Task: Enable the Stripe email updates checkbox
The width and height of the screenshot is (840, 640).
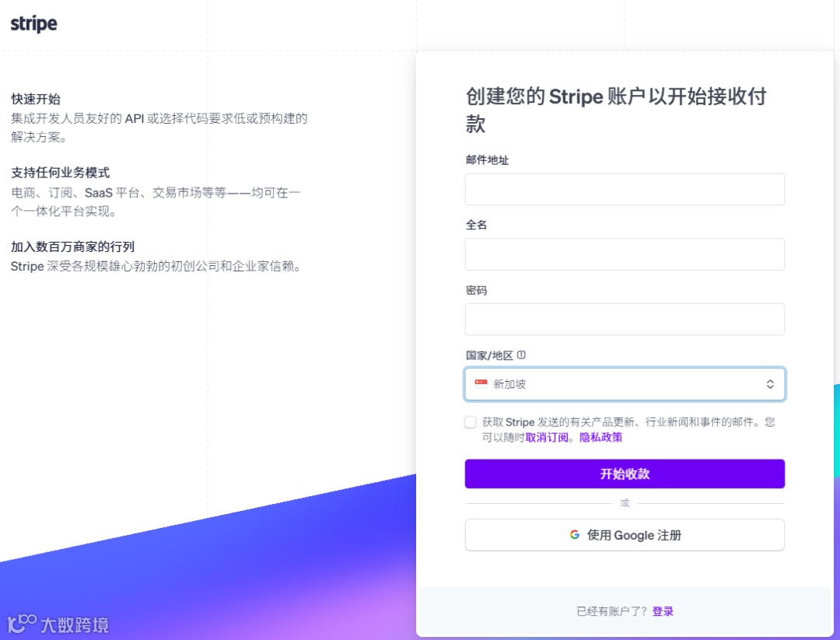Action: [471, 422]
